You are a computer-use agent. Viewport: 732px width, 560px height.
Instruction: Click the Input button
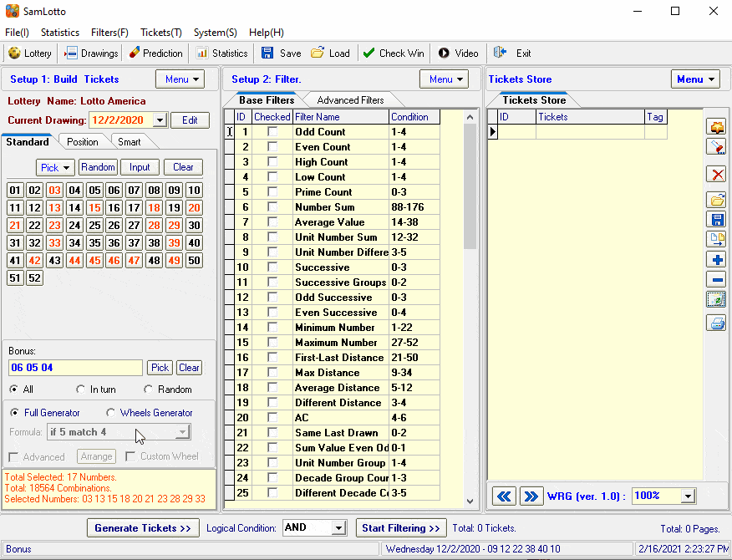pos(140,167)
